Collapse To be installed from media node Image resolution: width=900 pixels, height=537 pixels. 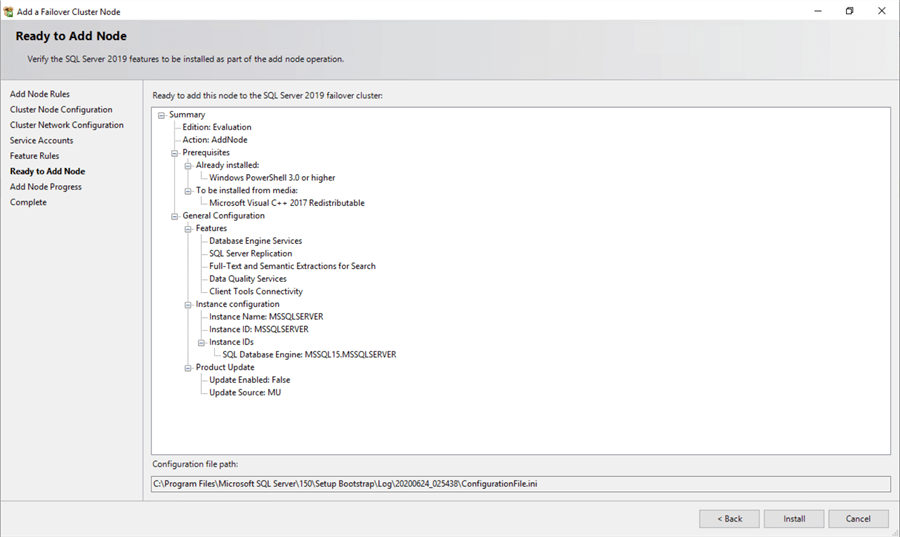point(188,191)
